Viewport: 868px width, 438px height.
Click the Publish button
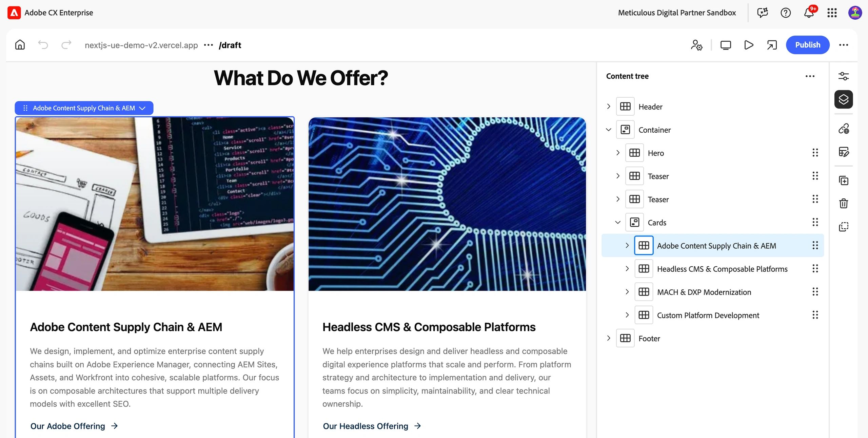click(808, 45)
